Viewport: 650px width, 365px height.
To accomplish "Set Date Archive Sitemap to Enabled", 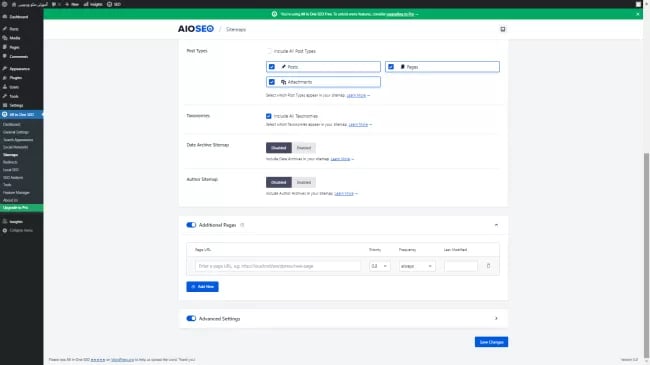I will point(303,148).
